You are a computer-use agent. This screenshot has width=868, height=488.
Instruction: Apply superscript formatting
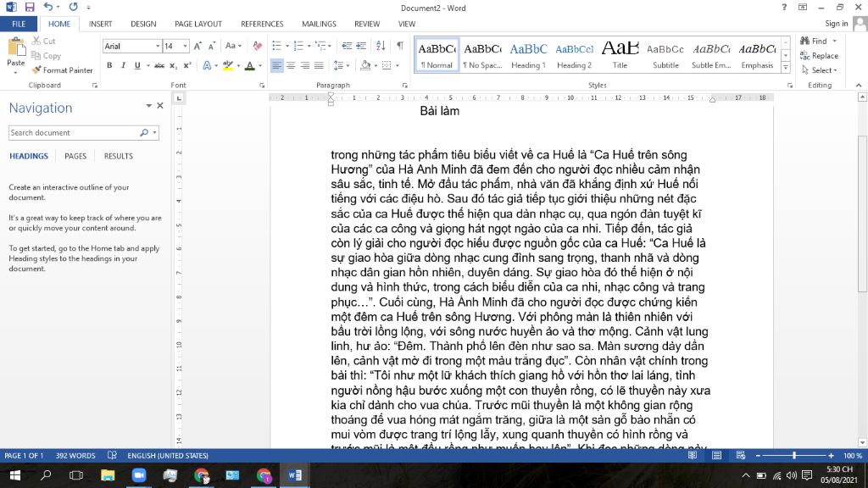tap(187, 65)
